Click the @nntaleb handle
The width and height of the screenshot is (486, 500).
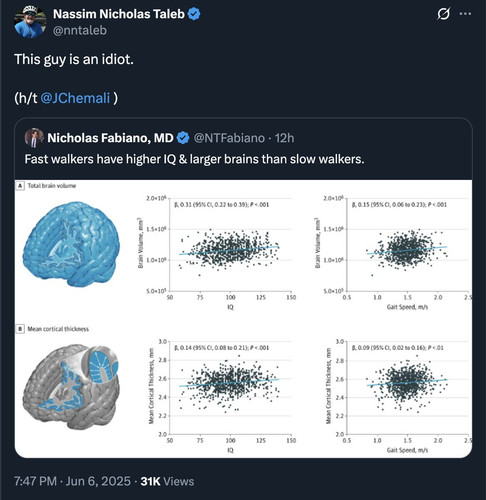click(80, 30)
